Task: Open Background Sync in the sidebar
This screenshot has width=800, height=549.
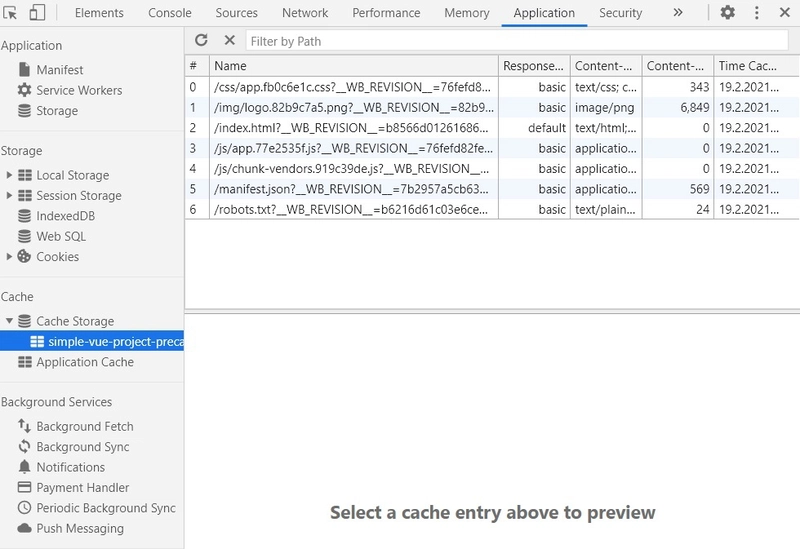Action: 82,447
